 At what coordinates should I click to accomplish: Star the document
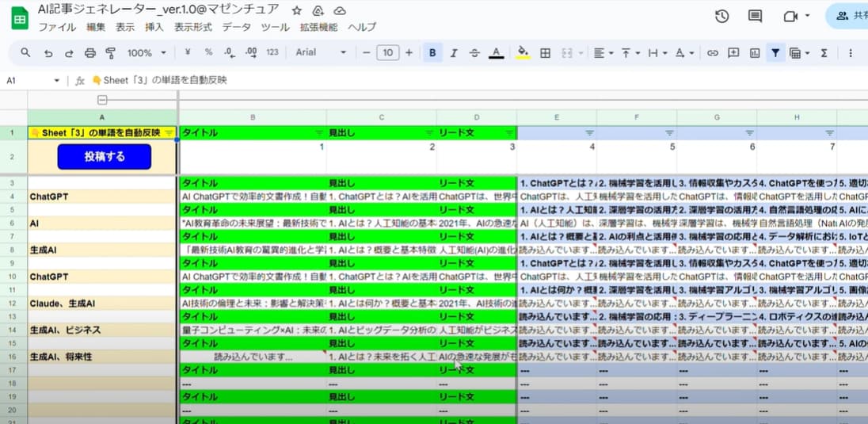pos(297,10)
